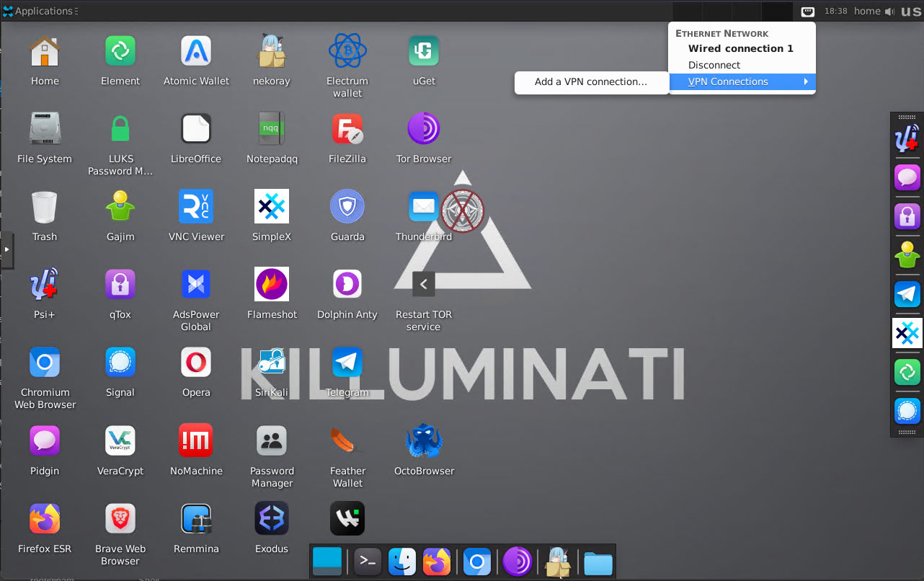Click Add a VPN connection...
Screen dimensions: 924x581
click(x=591, y=81)
